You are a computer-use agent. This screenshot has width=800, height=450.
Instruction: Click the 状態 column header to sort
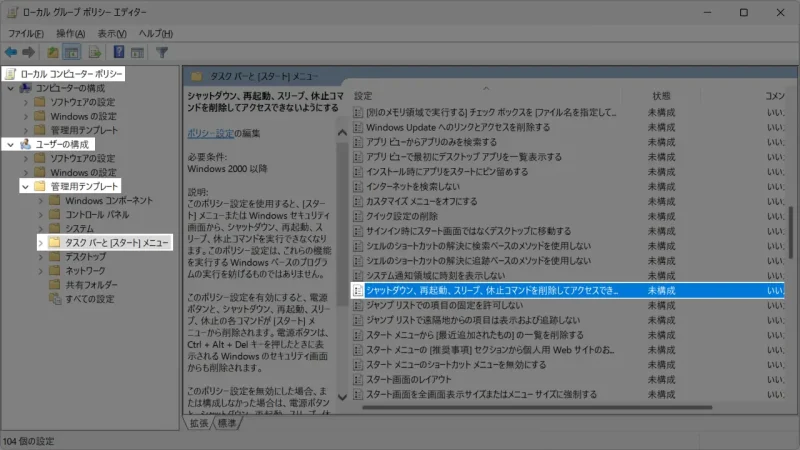tap(661, 95)
